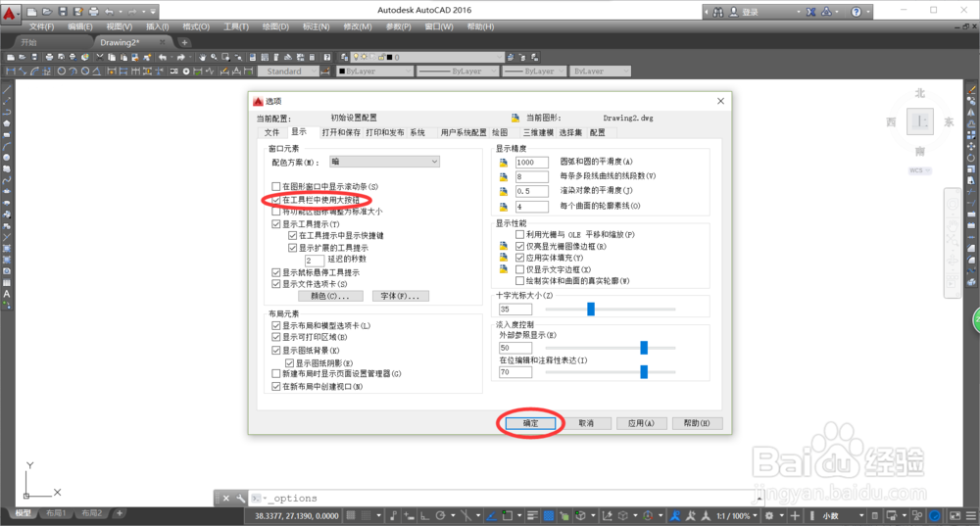Click the new drawing tab plus button
Screen dimensions: 980x526
(184, 42)
